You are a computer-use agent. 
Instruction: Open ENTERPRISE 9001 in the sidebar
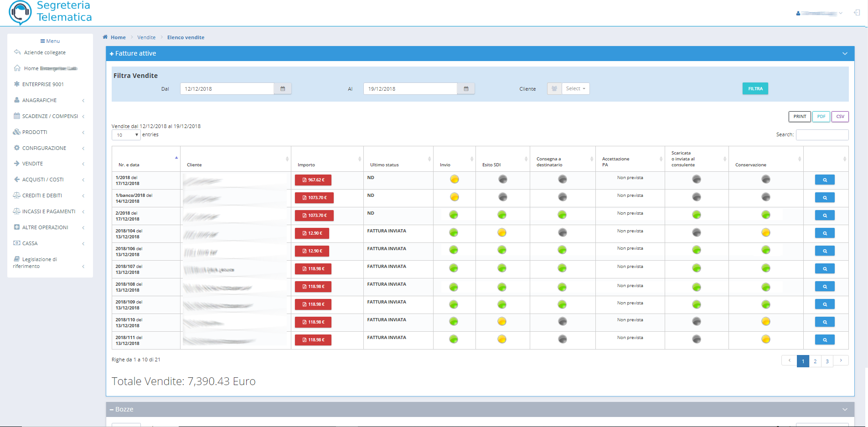coord(43,84)
